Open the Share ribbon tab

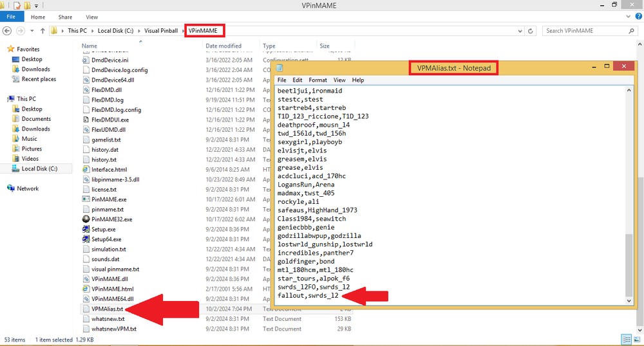[65, 17]
